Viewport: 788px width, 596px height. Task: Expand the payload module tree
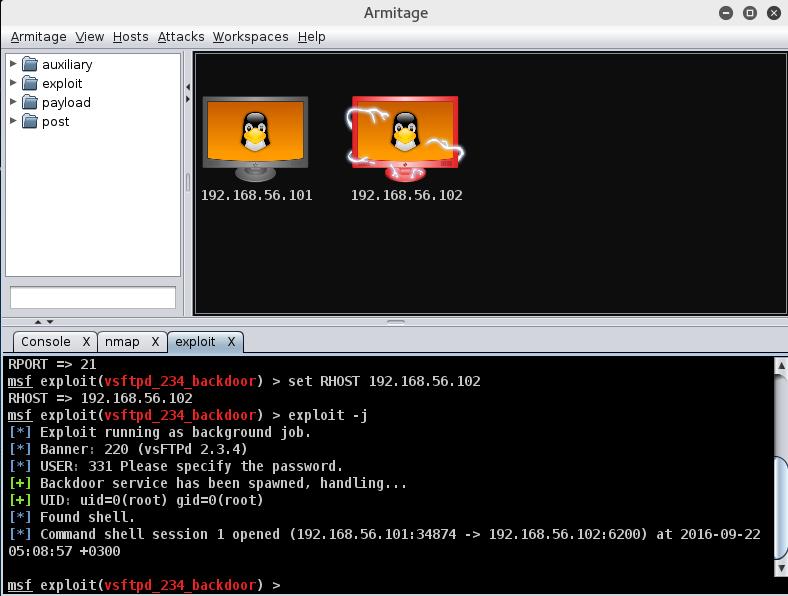coord(13,102)
